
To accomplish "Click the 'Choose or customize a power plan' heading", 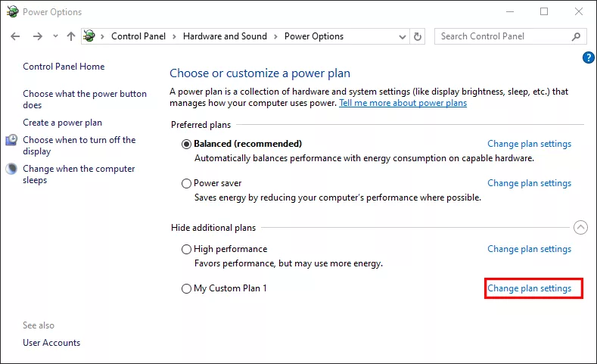I will coord(260,73).
